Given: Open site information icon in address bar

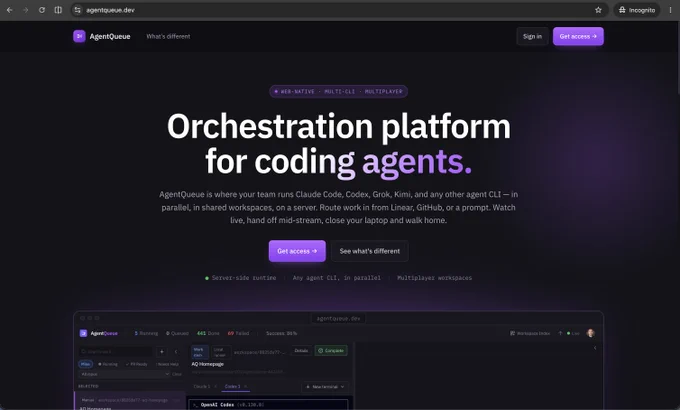Looking at the screenshot, I should [x=78, y=10].
